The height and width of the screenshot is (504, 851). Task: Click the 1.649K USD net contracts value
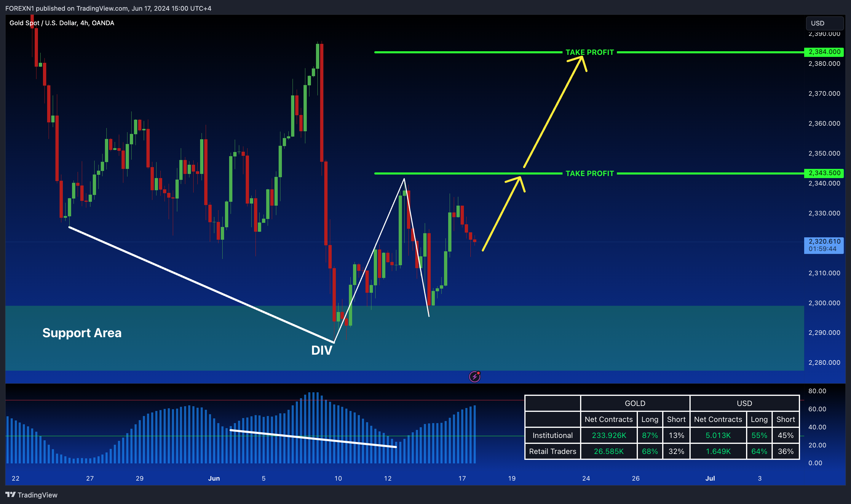[x=718, y=451]
